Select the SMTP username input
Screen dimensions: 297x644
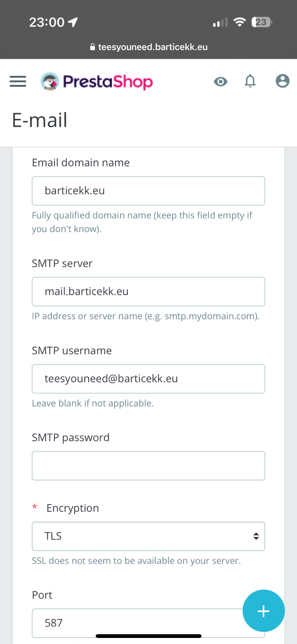[148, 379]
